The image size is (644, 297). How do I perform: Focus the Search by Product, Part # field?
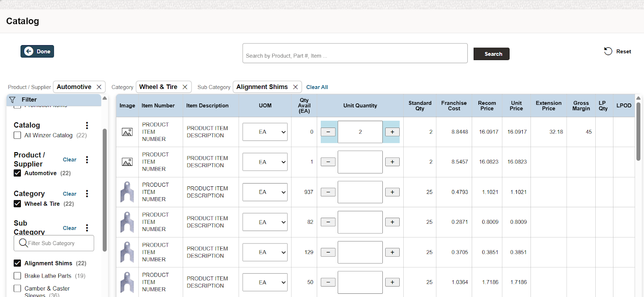(355, 53)
